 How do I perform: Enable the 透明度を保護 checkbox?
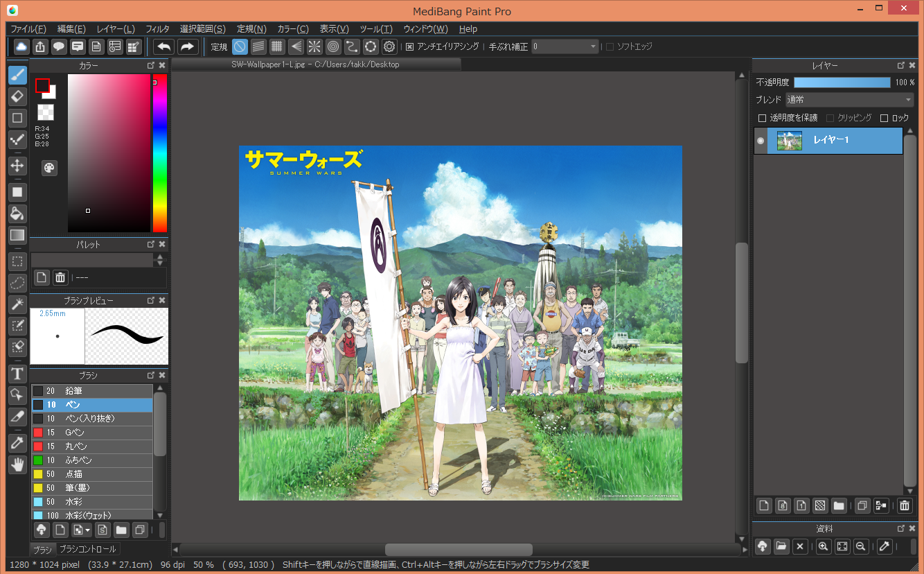tap(763, 118)
